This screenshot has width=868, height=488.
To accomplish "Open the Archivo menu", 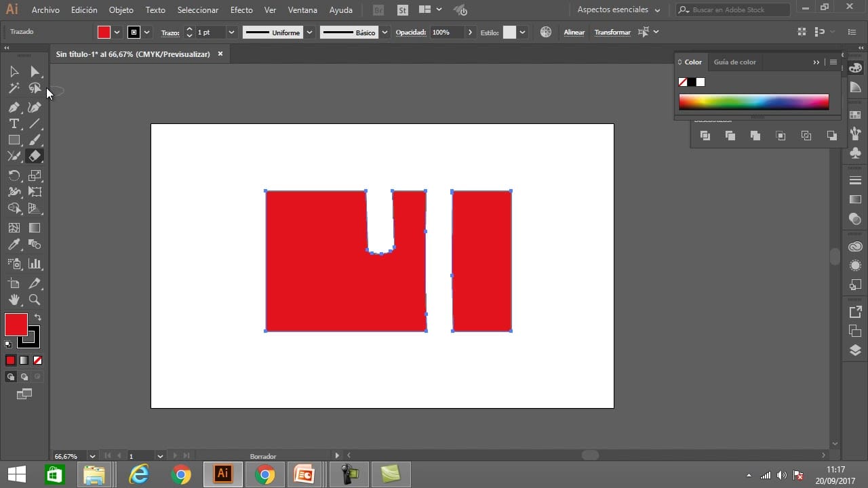I will pyautogui.click(x=45, y=10).
